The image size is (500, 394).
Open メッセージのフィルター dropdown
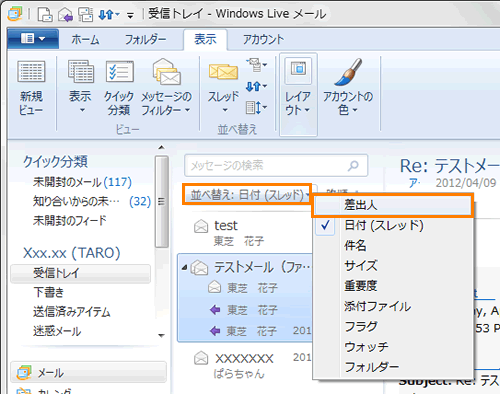pyautogui.click(x=166, y=88)
